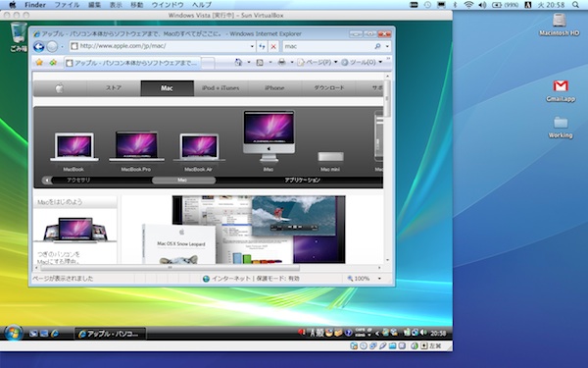Click the Mac slider handle in product bar

point(183,181)
